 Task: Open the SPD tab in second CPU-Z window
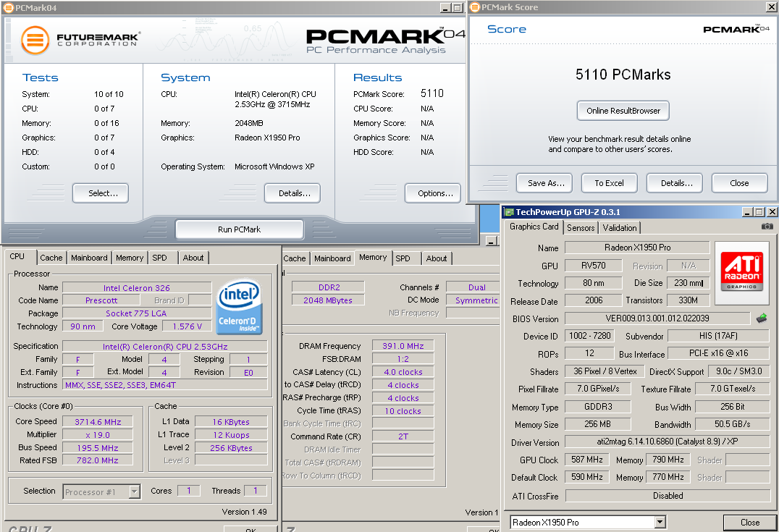pos(403,258)
